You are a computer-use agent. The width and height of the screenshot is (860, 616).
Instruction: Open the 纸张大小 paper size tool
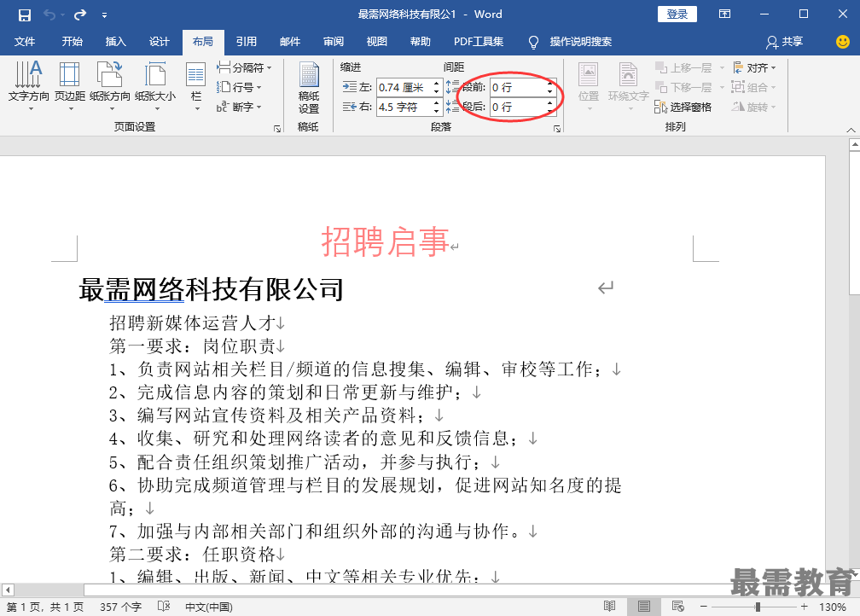click(155, 85)
